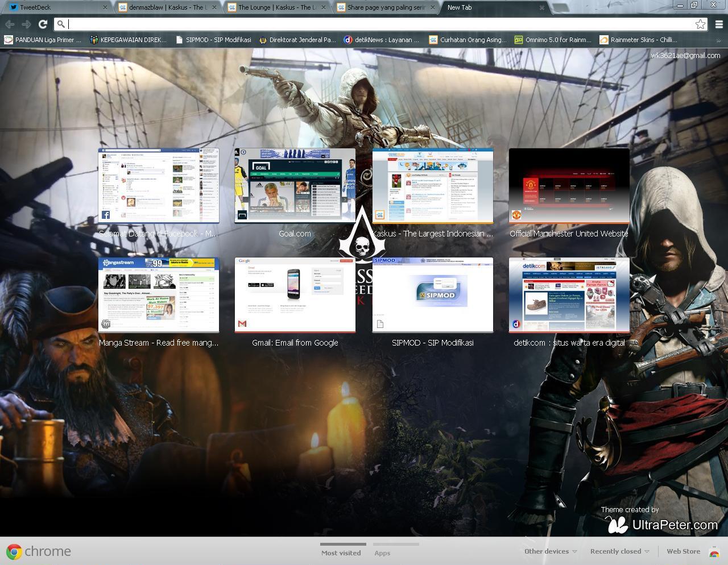Click the browser reload button

[43, 24]
